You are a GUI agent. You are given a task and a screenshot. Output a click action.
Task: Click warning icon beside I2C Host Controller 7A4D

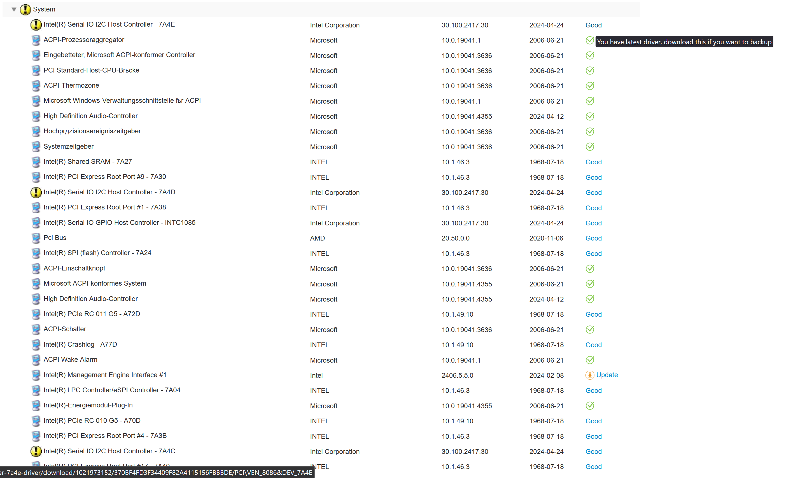coord(36,192)
